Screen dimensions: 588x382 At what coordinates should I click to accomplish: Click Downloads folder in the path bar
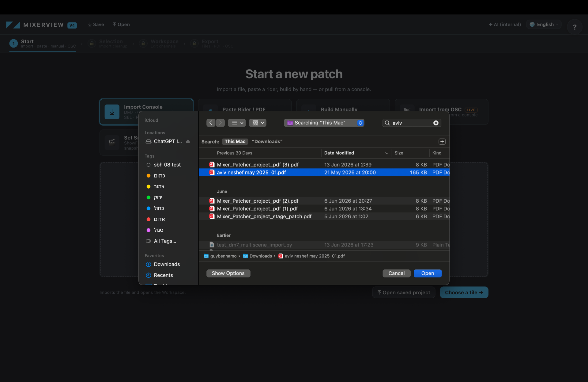coord(258,256)
